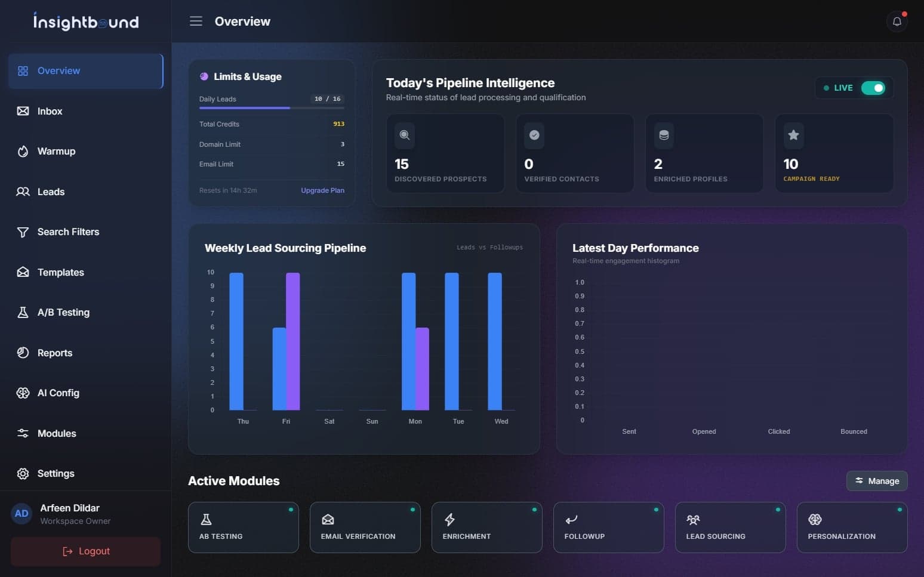Click the Total Credits value 913
924x577 pixels.
(x=338, y=124)
